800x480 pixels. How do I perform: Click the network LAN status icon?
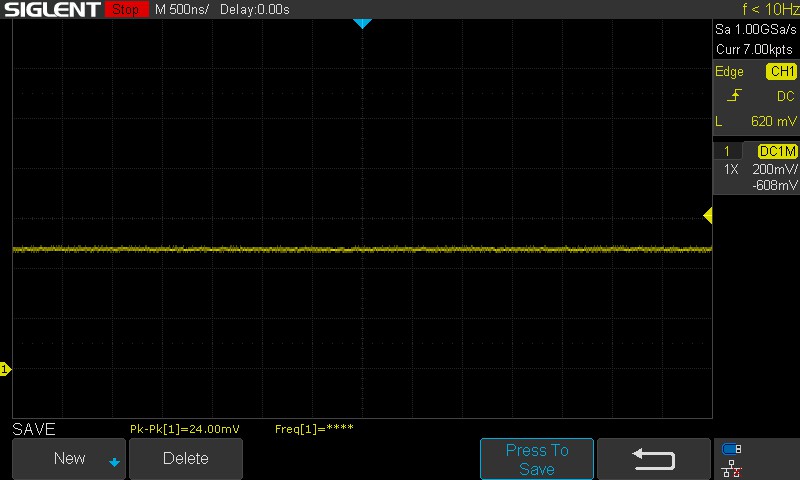tap(731, 468)
